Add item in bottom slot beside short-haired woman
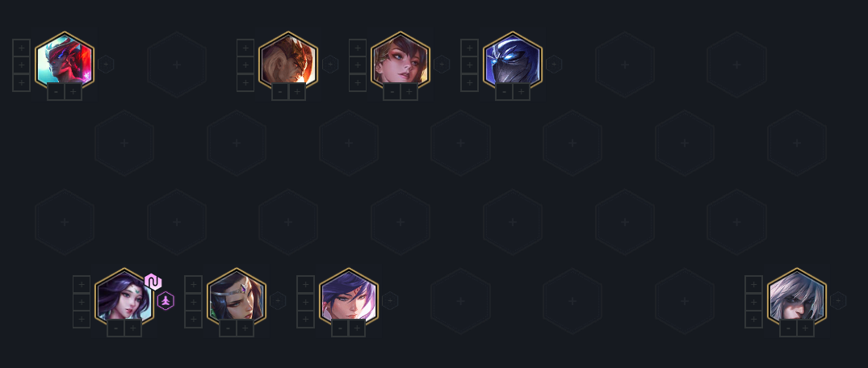The height and width of the screenshot is (368, 868). click(x=357, y=83)
